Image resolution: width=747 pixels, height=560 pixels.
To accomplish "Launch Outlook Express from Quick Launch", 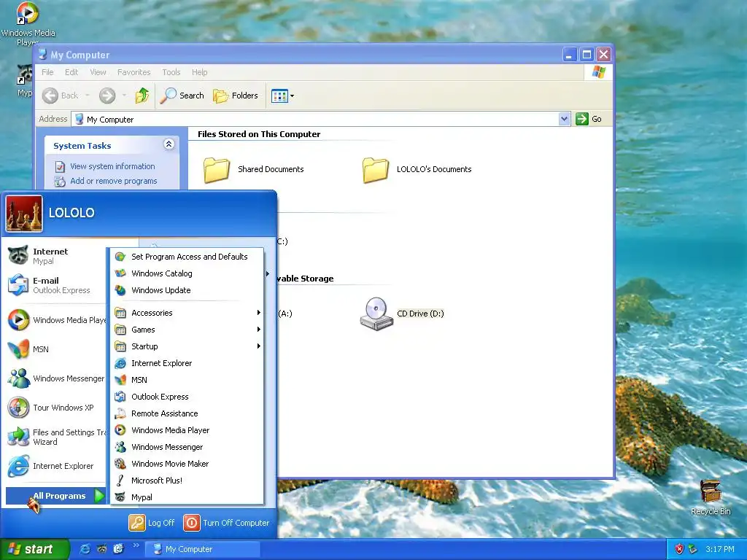I will [118, 549].
